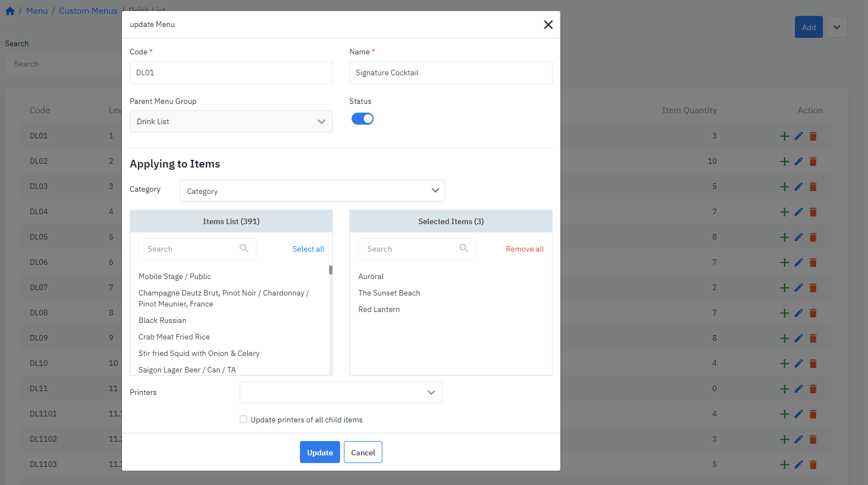Close the update Menu dialog with X
Image resolution: width=868 pixels, height=485 pixels.
coord(548,25)
